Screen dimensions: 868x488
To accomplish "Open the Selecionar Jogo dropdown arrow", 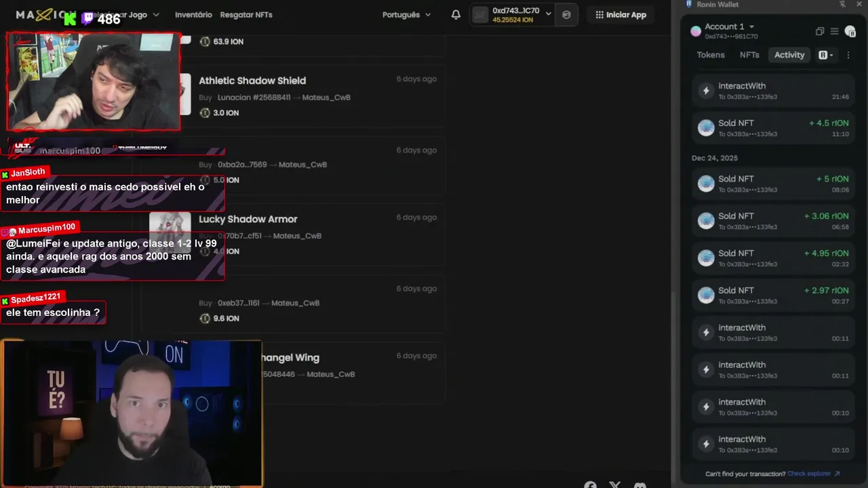I will pos(156,14).
